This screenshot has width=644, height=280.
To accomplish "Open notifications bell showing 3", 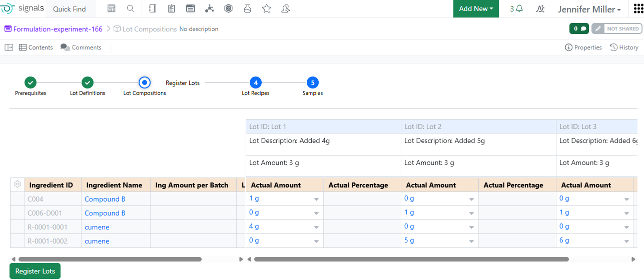I will pos(516,8).
